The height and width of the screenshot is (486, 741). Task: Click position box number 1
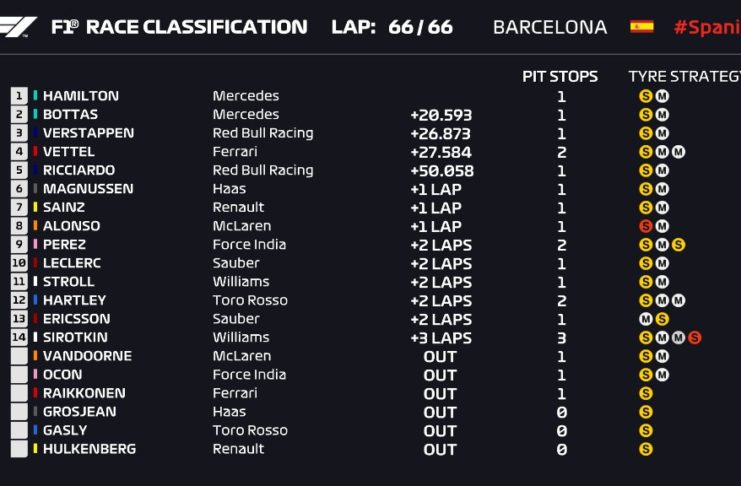click(19, 96)
